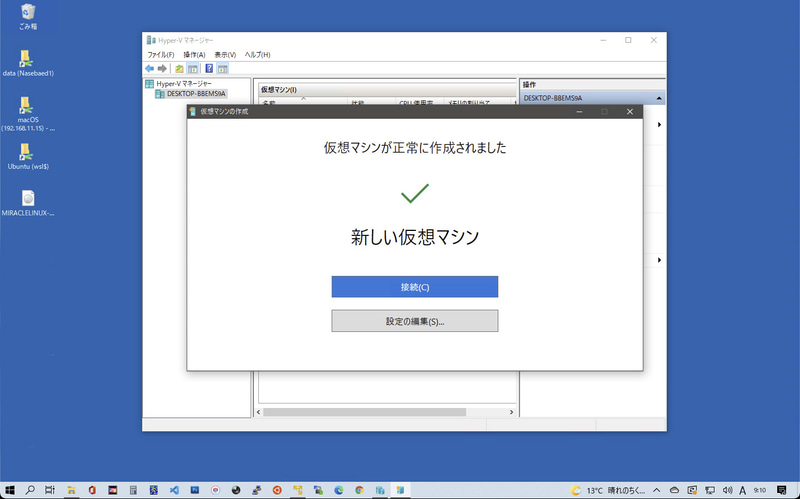Viewport: 800px width, 499px height.
Task: Open the ごみ箱 recycle bin desktop icon
Action: click(x=28, y=16)
